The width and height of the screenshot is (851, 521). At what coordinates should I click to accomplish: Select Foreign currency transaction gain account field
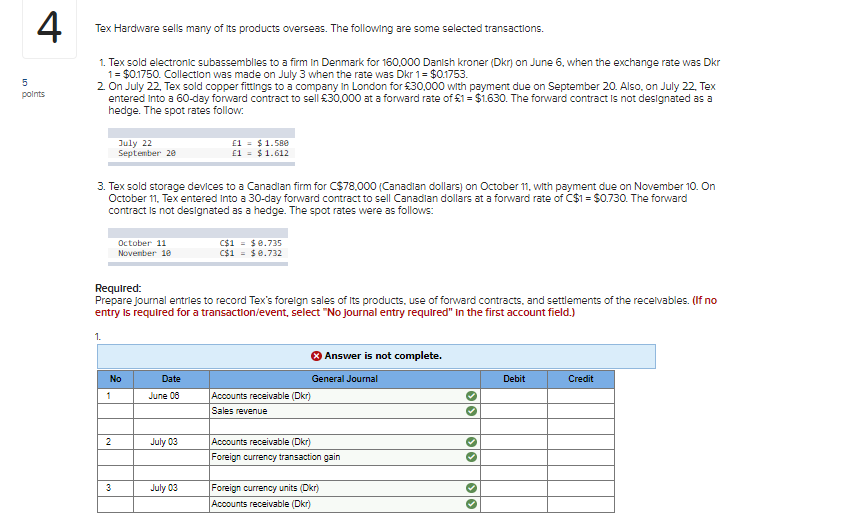tap(345, 458)
